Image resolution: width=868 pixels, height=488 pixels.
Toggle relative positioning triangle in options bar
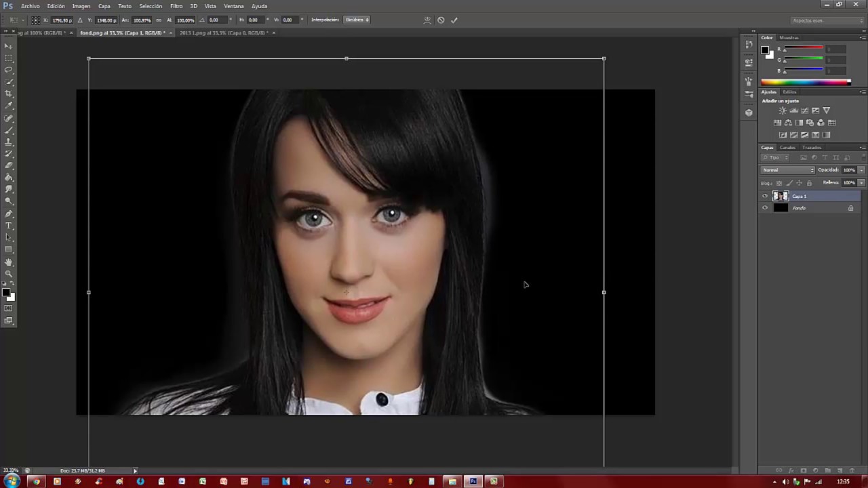(x=80, y=20)
